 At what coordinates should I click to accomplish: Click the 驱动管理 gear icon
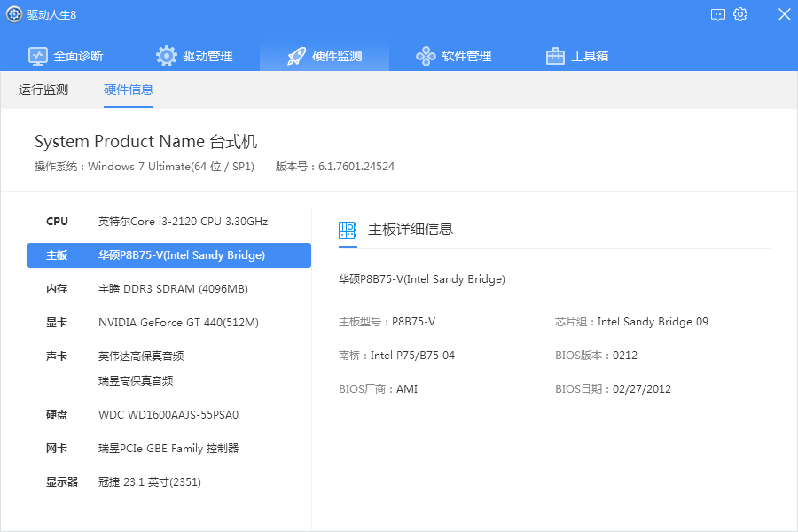[x=167, y=56]
